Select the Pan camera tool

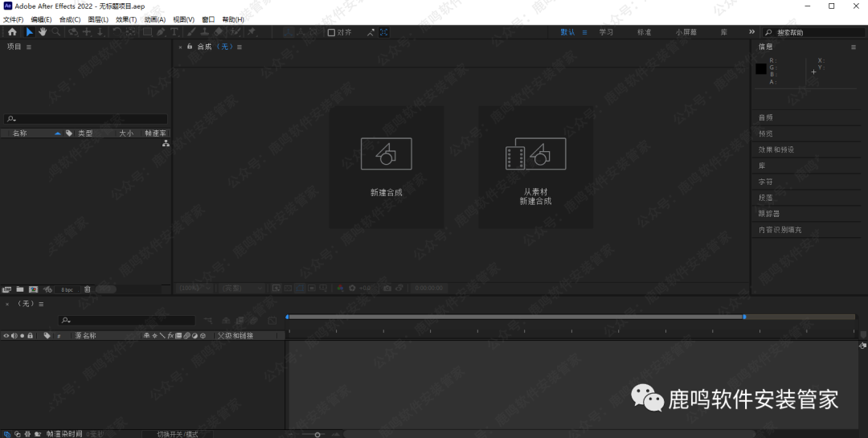coord(87,32)
